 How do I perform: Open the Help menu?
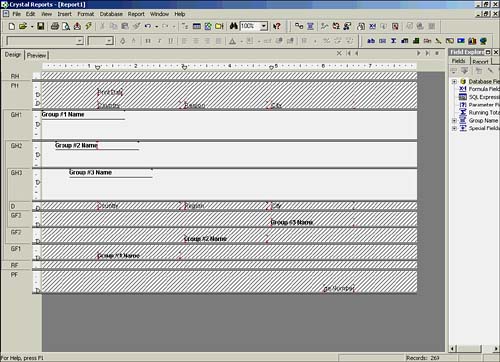coord(180,14)
